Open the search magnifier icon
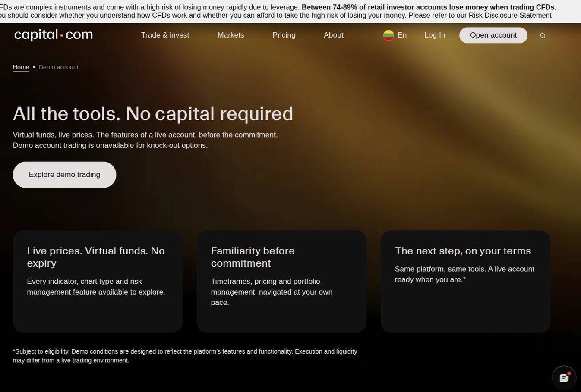The width and height of the screenshot is (581, 392). (x=543, y=35)
